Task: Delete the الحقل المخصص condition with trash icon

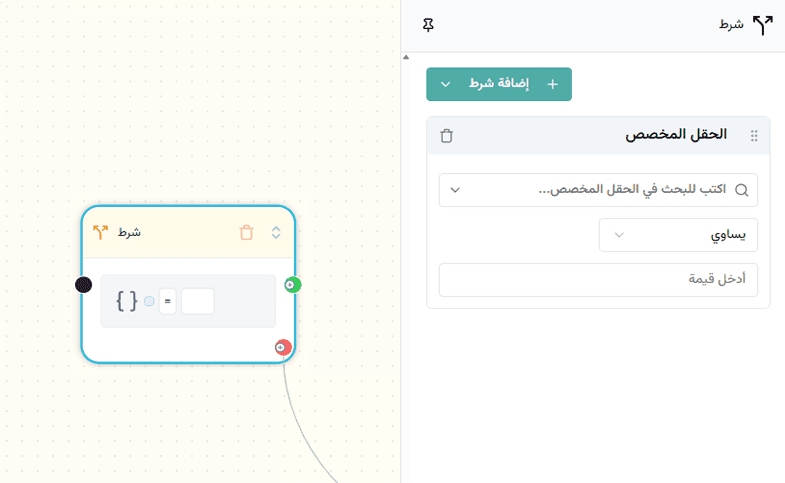Action: coord(447,136)
